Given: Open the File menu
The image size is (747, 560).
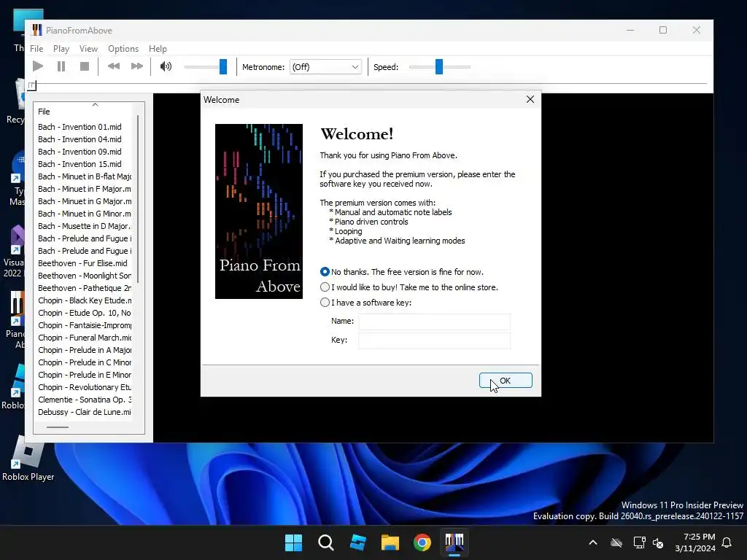Looking at the screenshot, I should click(x=36, y=49).
